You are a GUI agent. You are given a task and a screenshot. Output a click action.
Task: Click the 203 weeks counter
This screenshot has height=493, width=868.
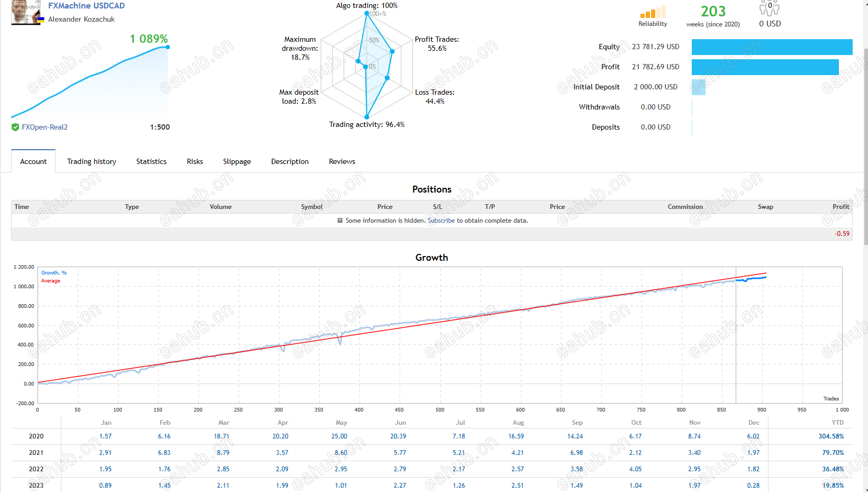(x=713, y=12)
